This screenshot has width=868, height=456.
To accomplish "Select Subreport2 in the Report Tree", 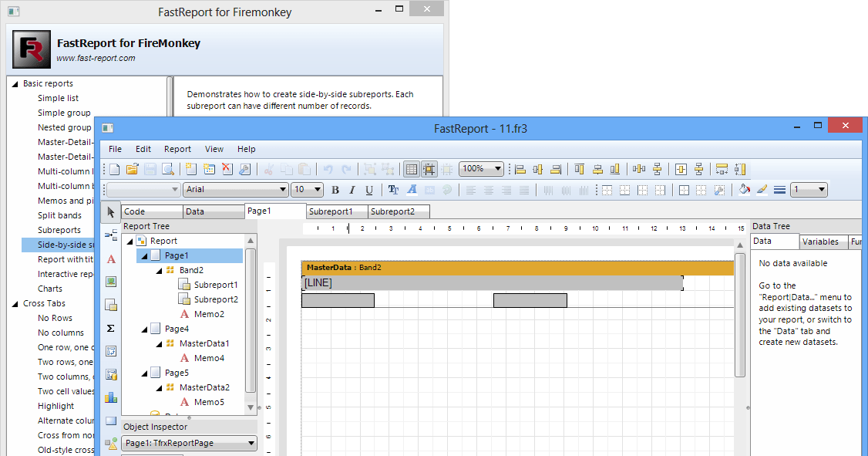I will 215,299.
